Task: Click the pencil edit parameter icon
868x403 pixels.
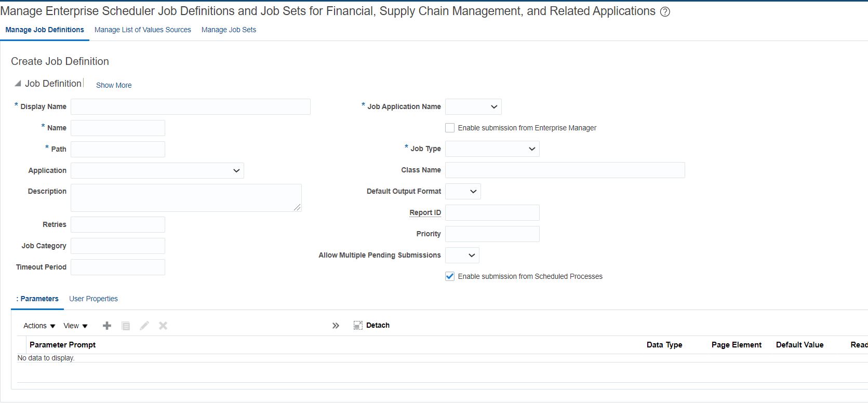Action: pyautogui.click(x=144, y=326)
